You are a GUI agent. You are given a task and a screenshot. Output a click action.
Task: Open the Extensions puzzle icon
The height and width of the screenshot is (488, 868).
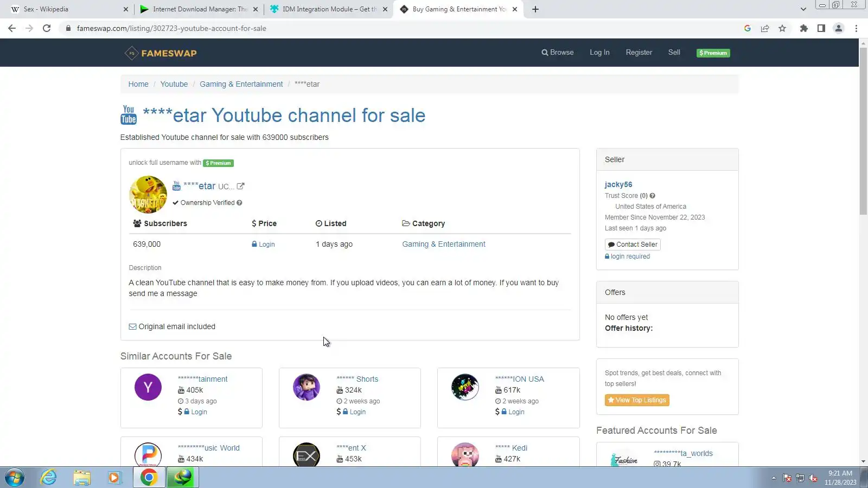click(804, 28)
